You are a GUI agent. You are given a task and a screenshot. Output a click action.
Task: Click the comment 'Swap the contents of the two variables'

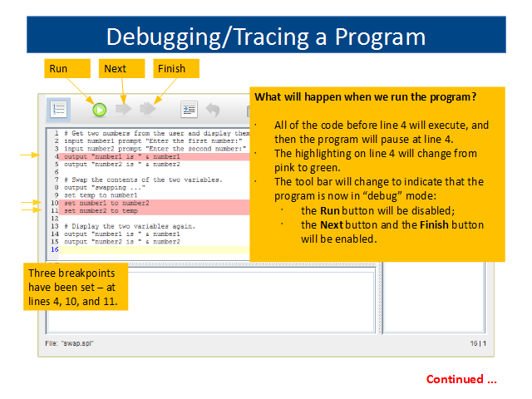[x=143, y=180]
